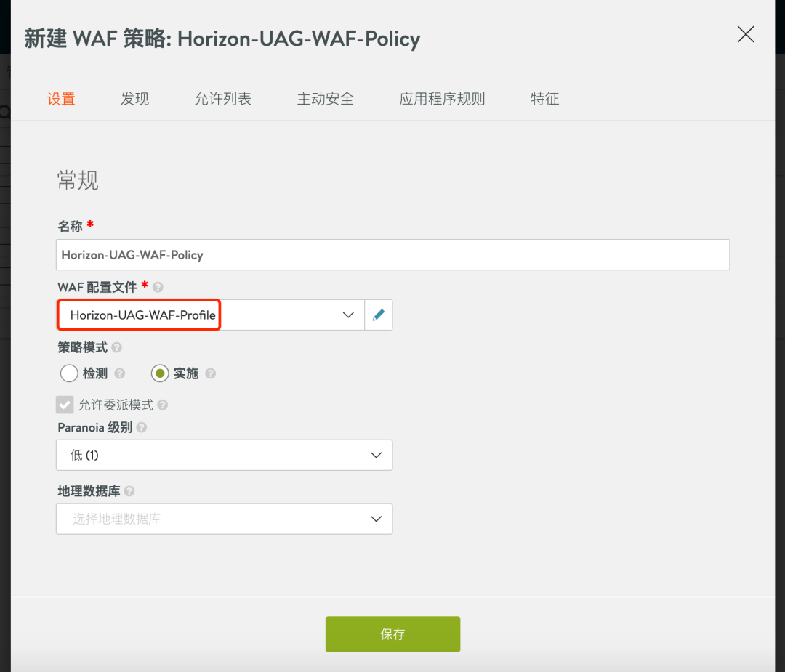
Task: Open help icon next to 地理数据库
Action: (x=129, y=491)
